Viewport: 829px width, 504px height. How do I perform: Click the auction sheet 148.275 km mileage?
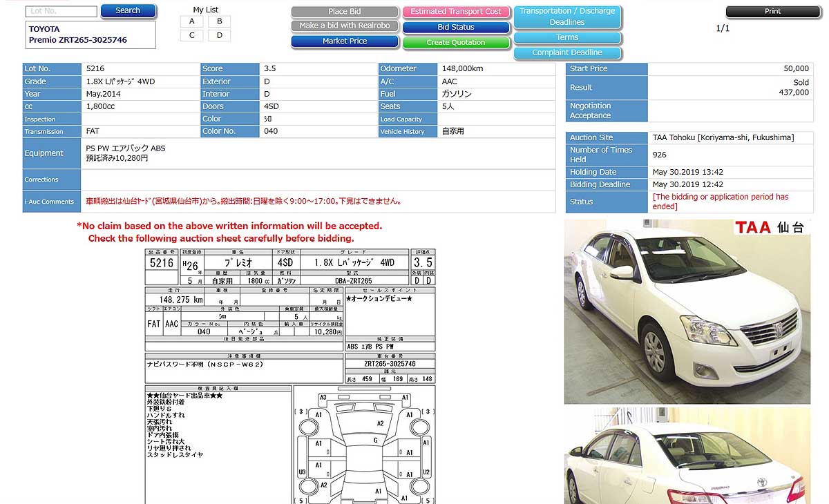[x=181, y=300]
